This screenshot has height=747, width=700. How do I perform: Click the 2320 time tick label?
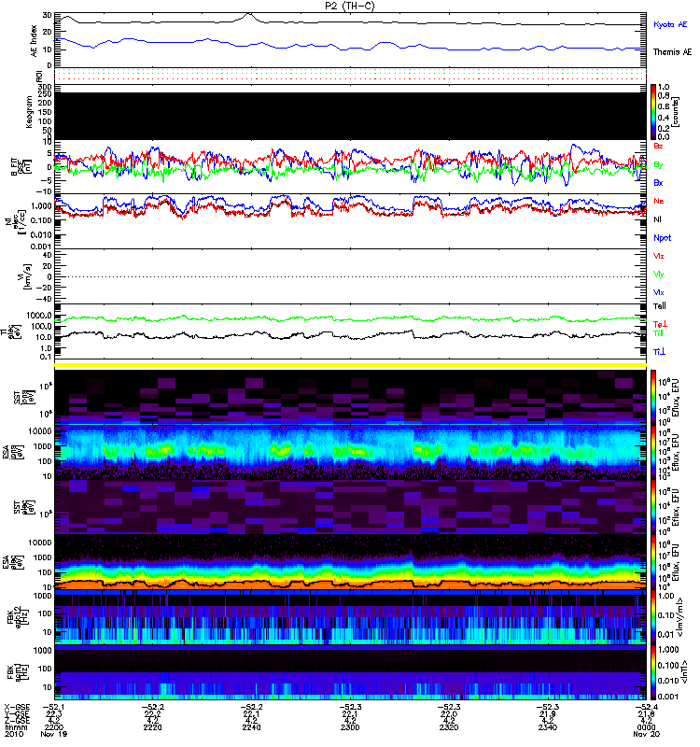click(449, 728)
